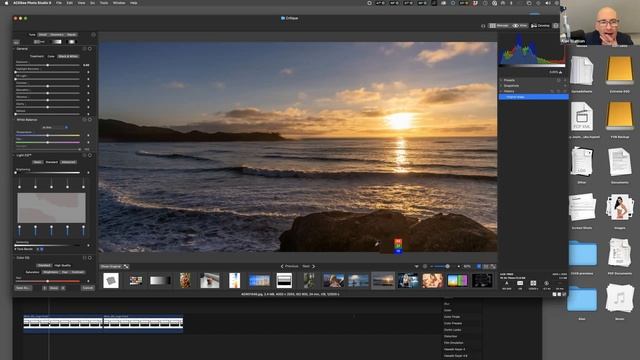
Task: Go to Next image in filmstrip
Action: (x=309, y=266)
